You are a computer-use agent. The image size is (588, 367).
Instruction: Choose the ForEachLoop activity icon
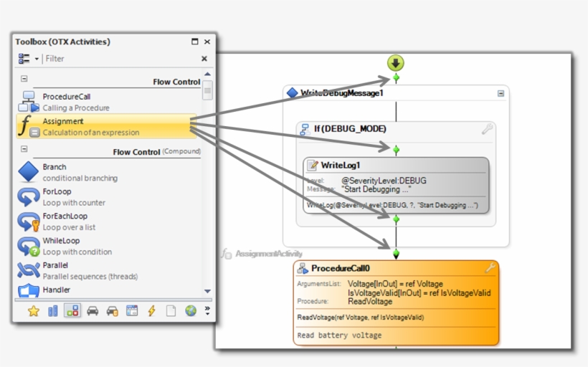[29, 221]
